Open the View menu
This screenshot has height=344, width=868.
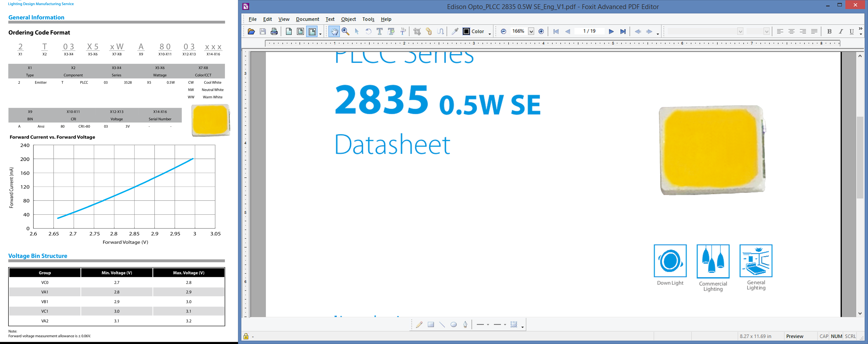click(284, 19)
